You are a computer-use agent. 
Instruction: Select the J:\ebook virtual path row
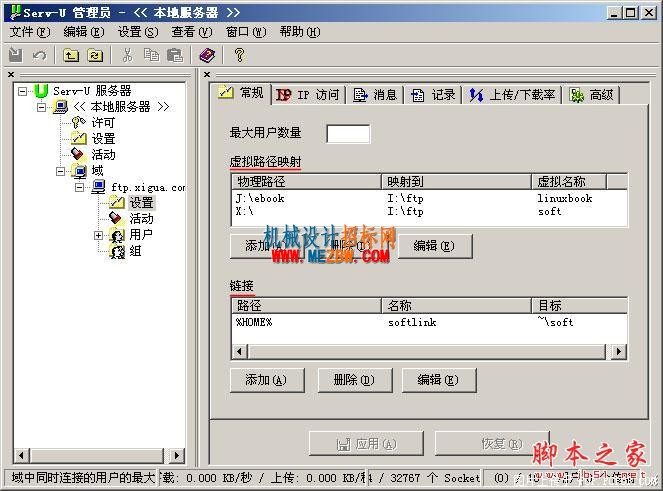tap(429, 198)
